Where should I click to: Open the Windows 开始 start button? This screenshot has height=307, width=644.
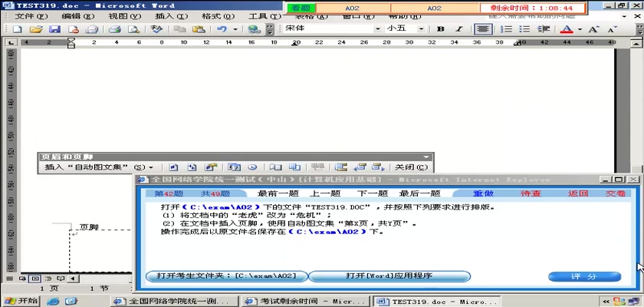[x=21, y=301]
